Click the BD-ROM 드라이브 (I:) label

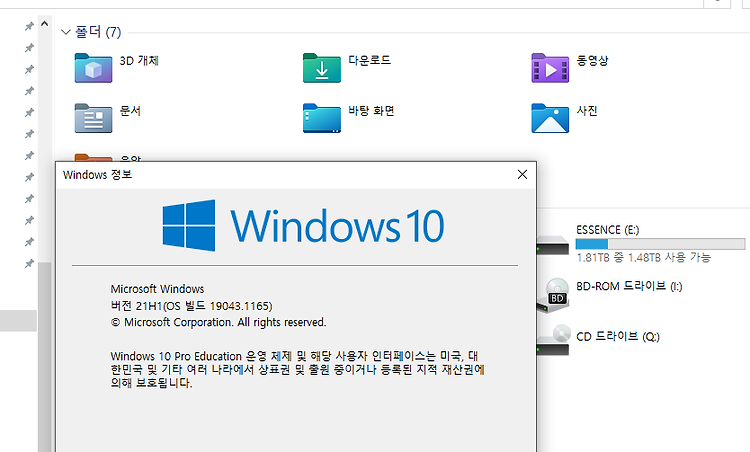(629, 286)
